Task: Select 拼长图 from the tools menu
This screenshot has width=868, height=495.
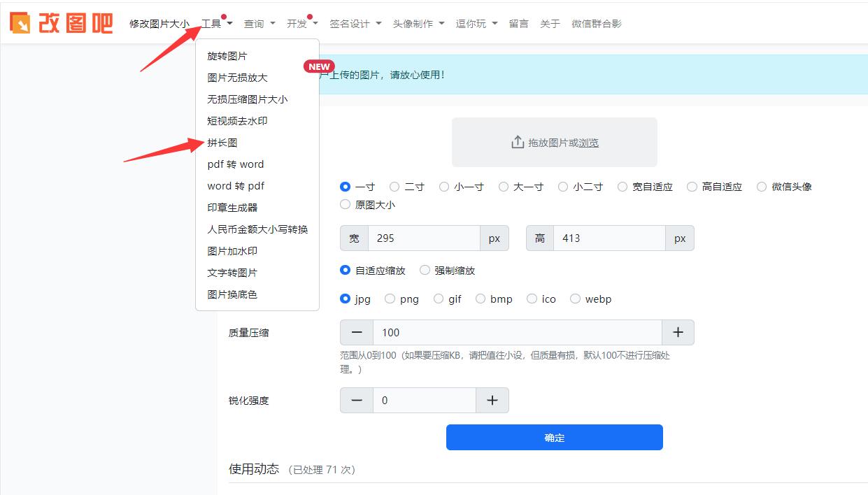Action: (x=224, y=142)
